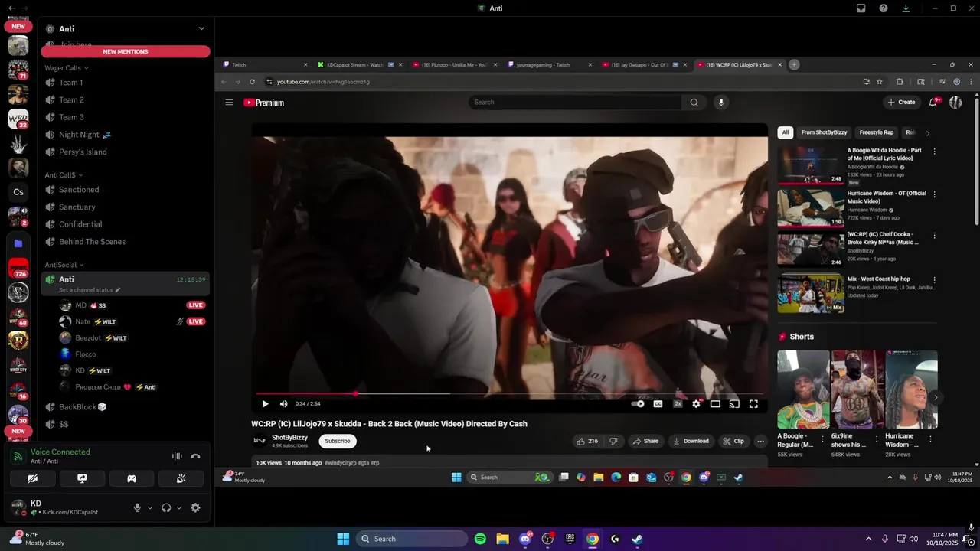Click the YouTube Create button
This screenshot has width=980, height=551.
901,103
